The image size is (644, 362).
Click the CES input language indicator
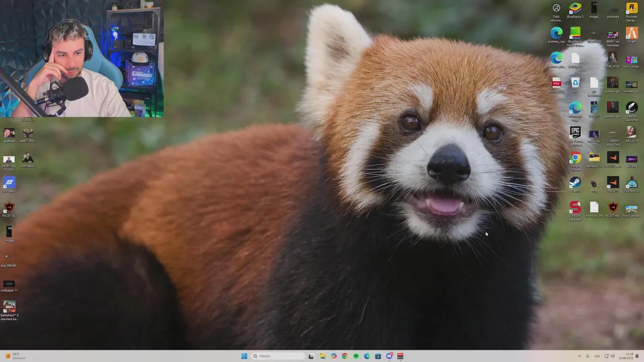point(597,356)
